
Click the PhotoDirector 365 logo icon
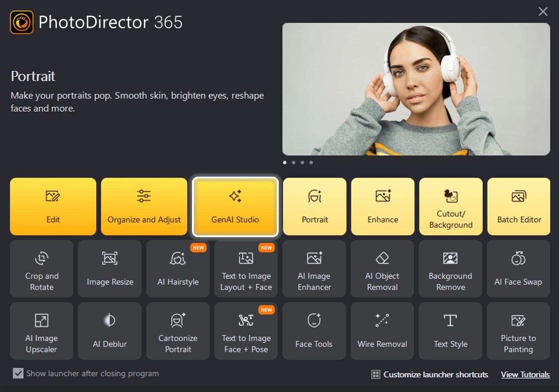point(22,22)
